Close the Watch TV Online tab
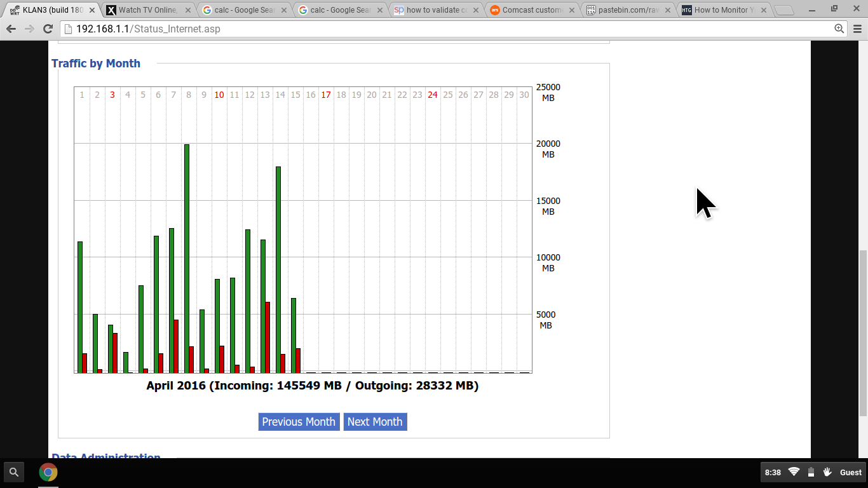The image size is (868, 488). point(187,10)
